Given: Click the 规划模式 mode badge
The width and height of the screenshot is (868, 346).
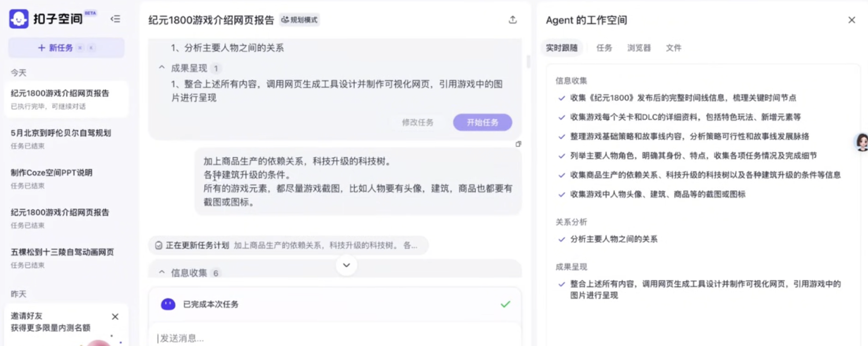Looking at the screenshot, I should [x=300, y=20].
